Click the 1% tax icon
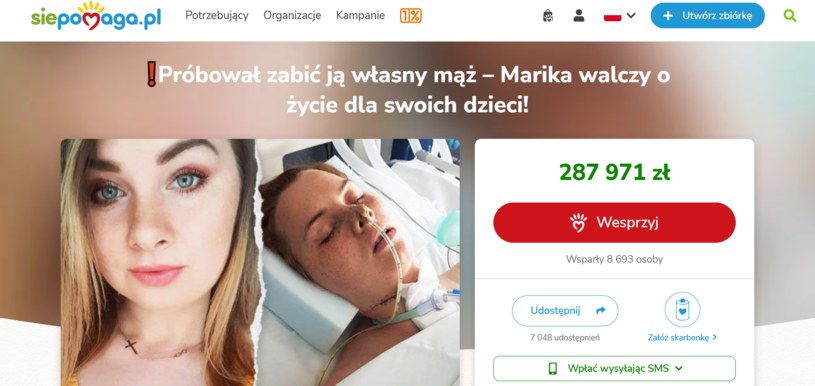This screenshot has height=386, width=815. (x=411, y=16)
